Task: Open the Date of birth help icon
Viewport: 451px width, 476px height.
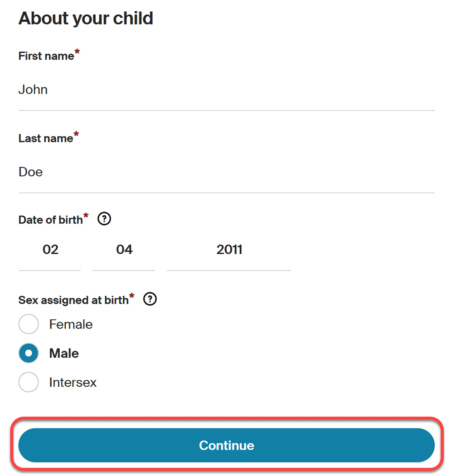Action: [x=104, y=219]
